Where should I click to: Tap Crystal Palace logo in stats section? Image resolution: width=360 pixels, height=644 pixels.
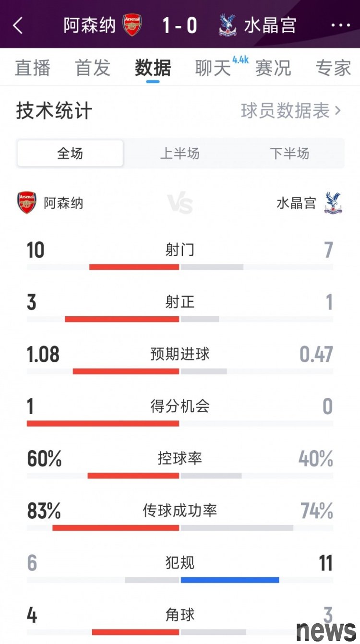[333, 203]
